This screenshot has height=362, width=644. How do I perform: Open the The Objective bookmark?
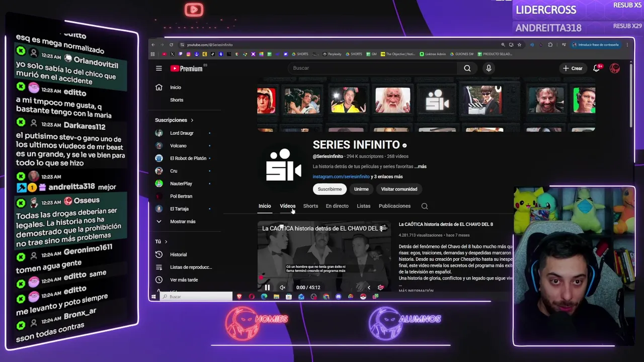coord(398,54)
